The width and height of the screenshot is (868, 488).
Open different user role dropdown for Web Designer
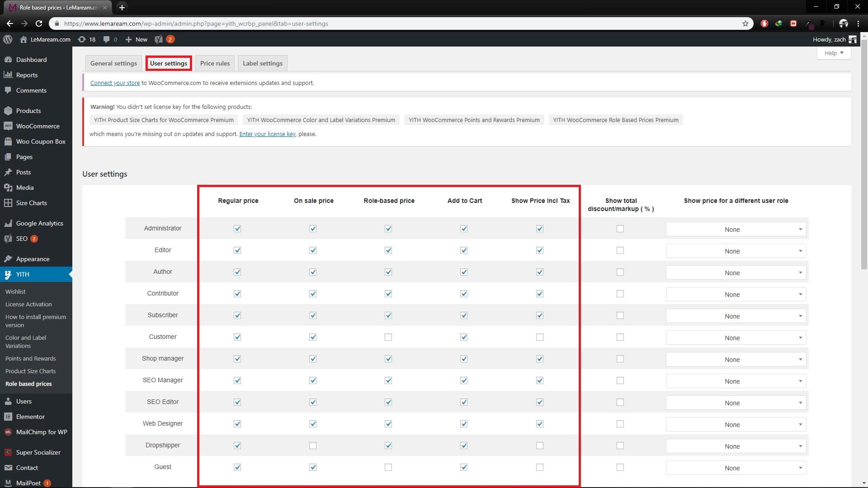pos(736,425)
